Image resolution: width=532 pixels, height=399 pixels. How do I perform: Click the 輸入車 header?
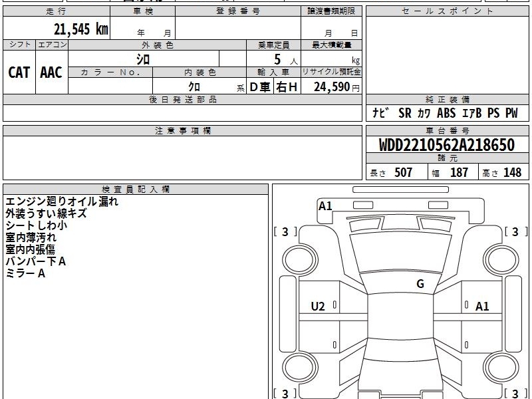click(x=273, y=72)
